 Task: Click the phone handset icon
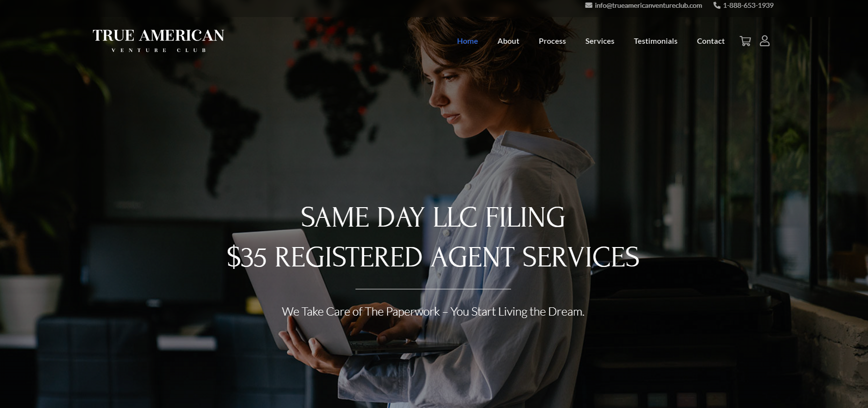pyautogui.click(x=717, y=5)
